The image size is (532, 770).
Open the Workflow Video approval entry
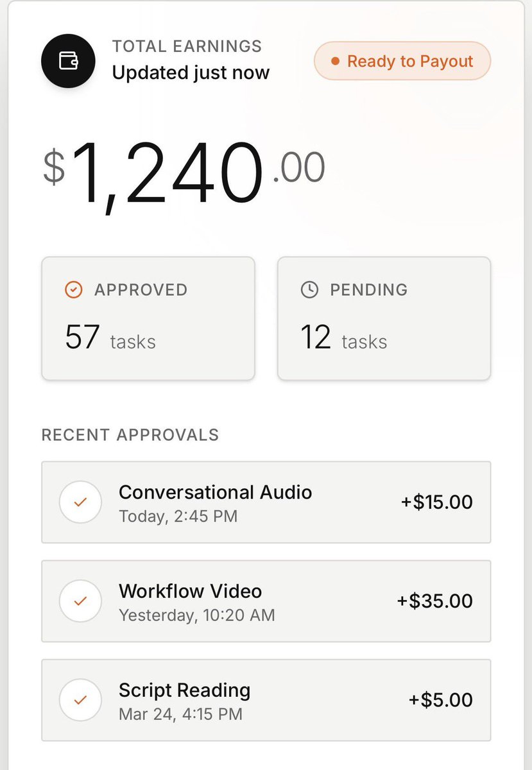tap(266, 601)
